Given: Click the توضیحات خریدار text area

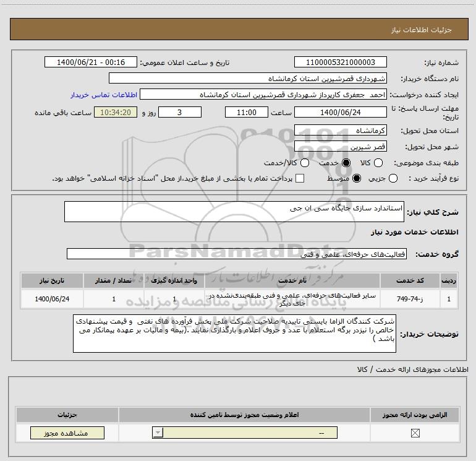Looking at the screenshot, I should click(x=235, y=334).
